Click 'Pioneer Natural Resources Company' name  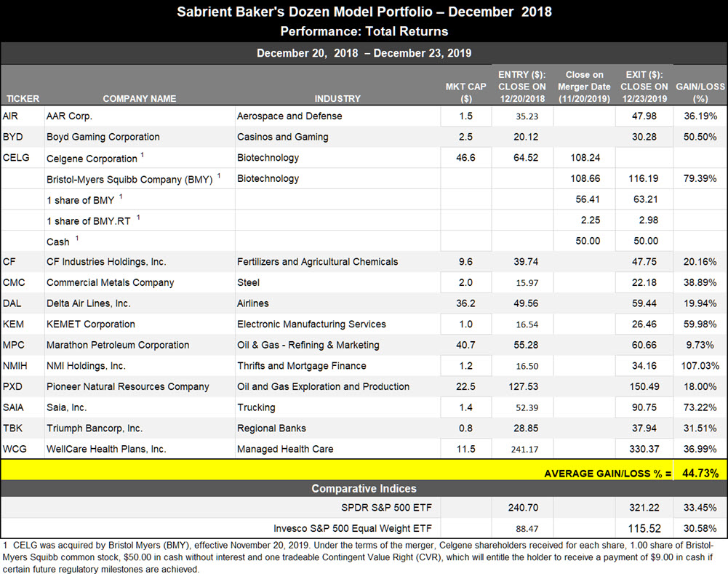point(128,387)
